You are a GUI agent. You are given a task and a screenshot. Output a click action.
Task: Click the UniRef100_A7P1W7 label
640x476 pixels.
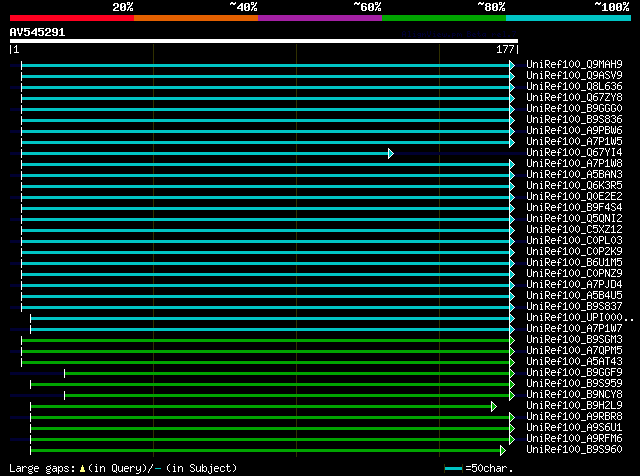[x=574, y=329]
